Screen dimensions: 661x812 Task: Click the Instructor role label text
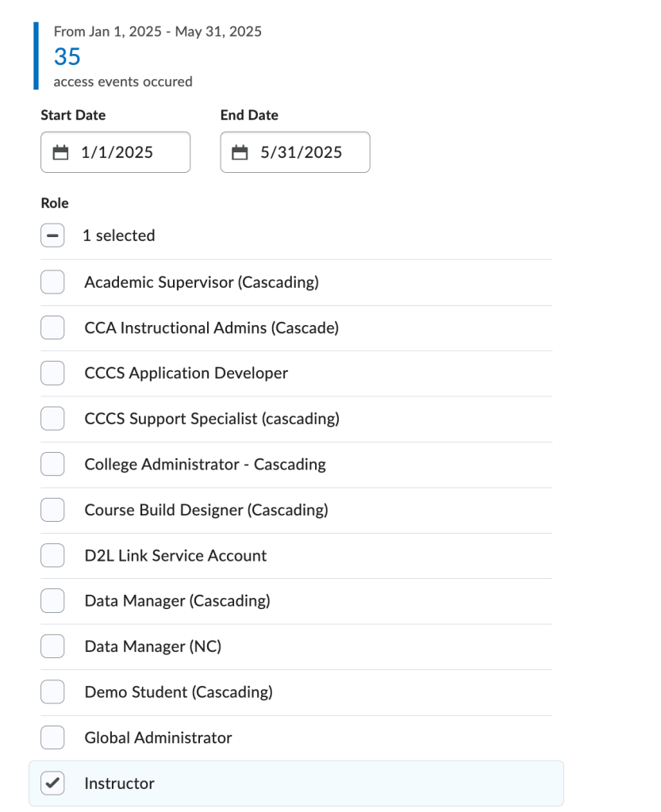(x=119, y=783)
